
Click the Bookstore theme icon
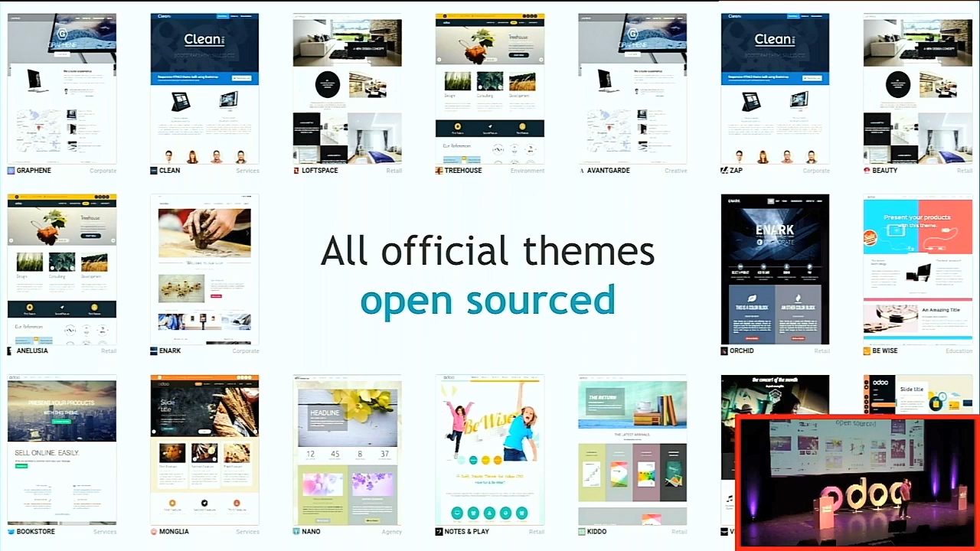11,532
